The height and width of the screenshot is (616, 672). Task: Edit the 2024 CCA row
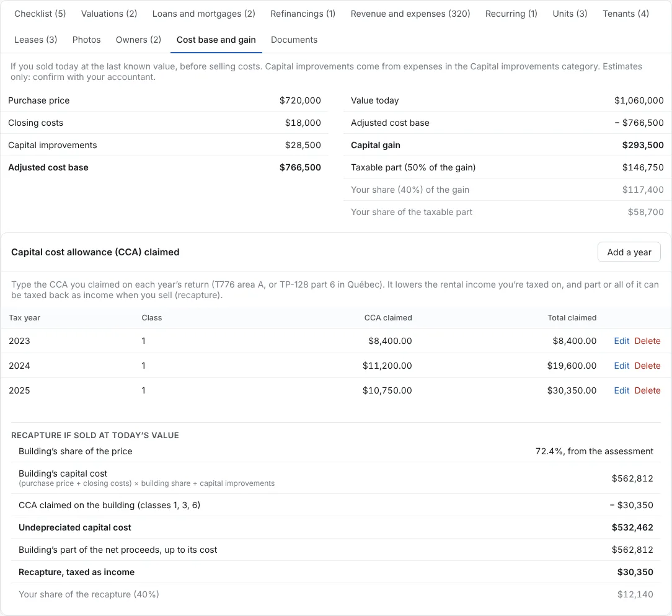coord(621,366)
